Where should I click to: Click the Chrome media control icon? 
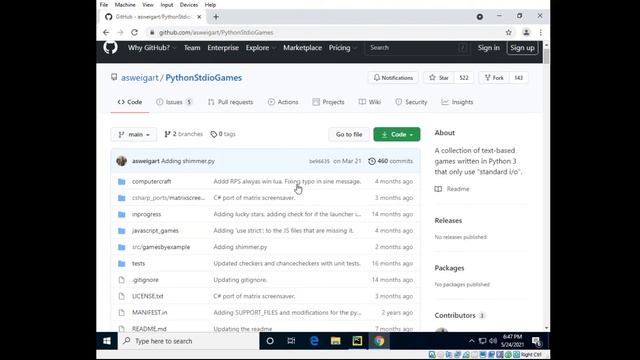480,17
